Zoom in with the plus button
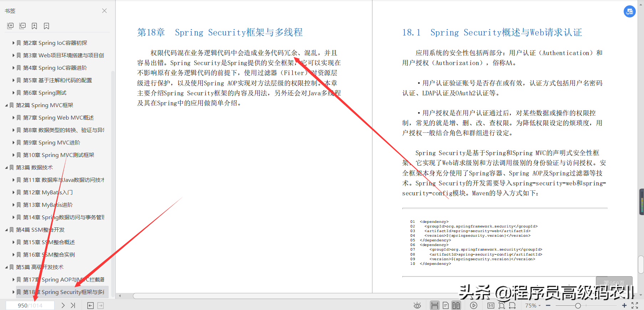Image resolution: width=644 pixels, height=310 pixels. coord(624,305)
